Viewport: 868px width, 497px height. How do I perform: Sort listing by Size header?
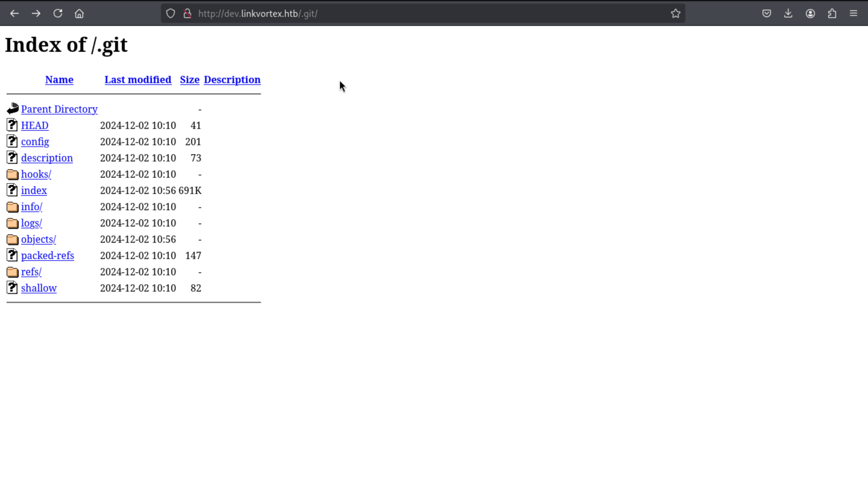190,80
